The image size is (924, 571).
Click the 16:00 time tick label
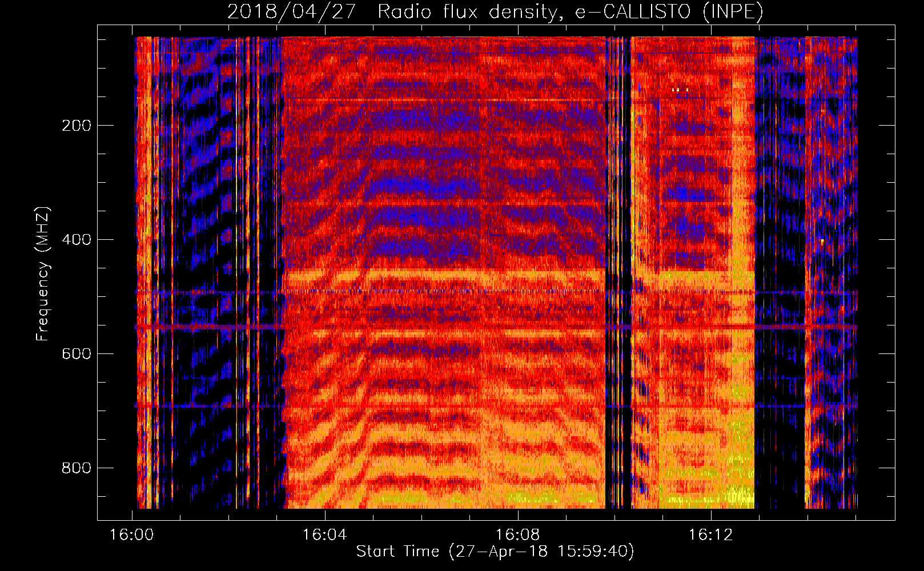132,535
